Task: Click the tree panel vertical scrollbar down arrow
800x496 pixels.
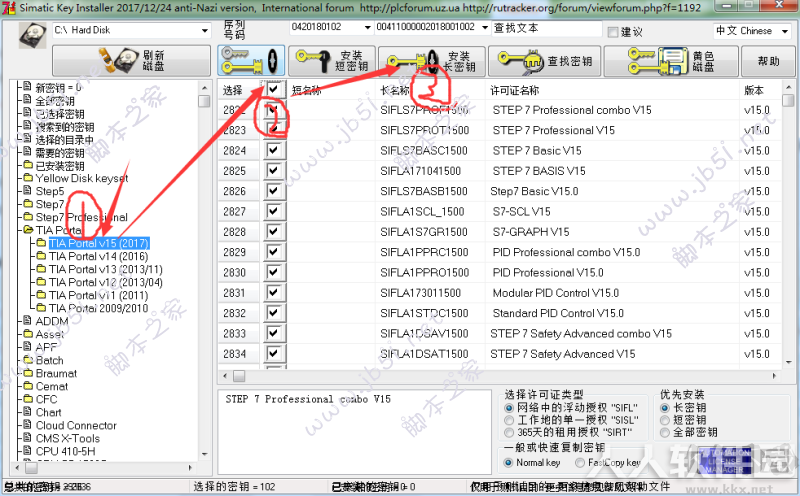Action: [204, 453]
